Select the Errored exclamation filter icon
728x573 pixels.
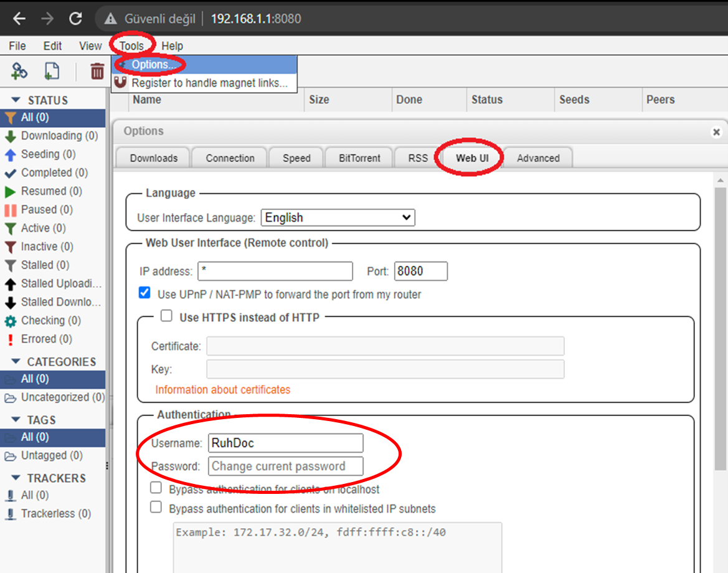tap(10, 339)
